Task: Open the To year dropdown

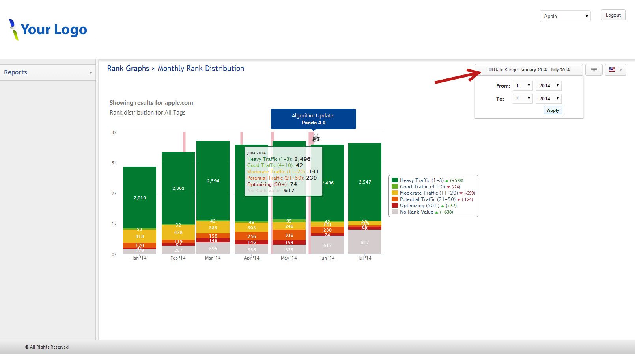Action: click(549, 99)
